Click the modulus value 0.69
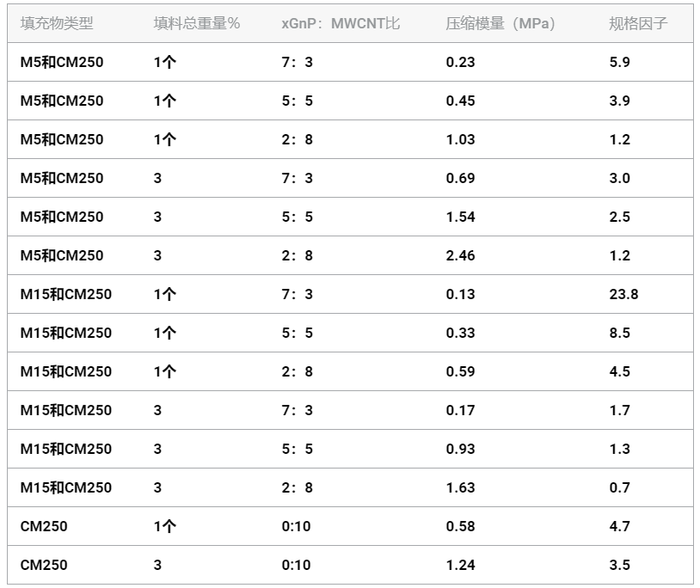The width and height of the screenshot is (700, 588). tap(461, 178)
